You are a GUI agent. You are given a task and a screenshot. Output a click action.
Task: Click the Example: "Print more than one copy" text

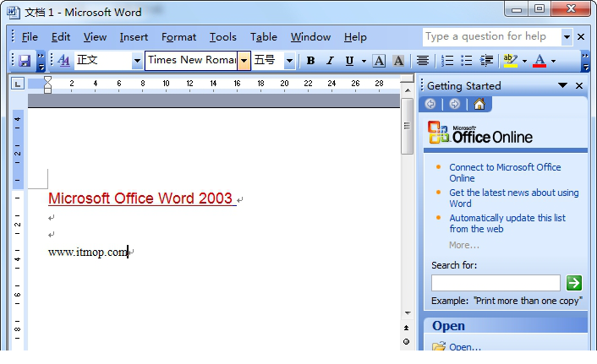(x=507, y=301)
